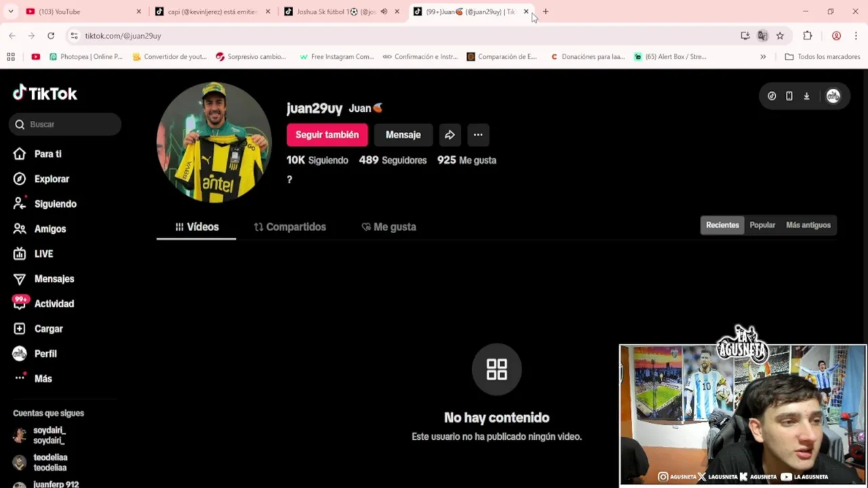This screenshot has height=488, width=868.
Task: Reload the current page
Action: click(x=51, y=36)
